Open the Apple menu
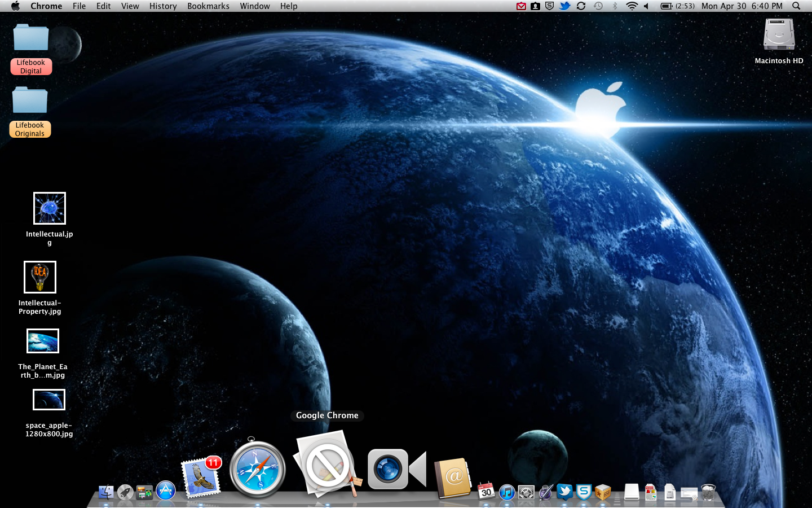 coord(15,6)
